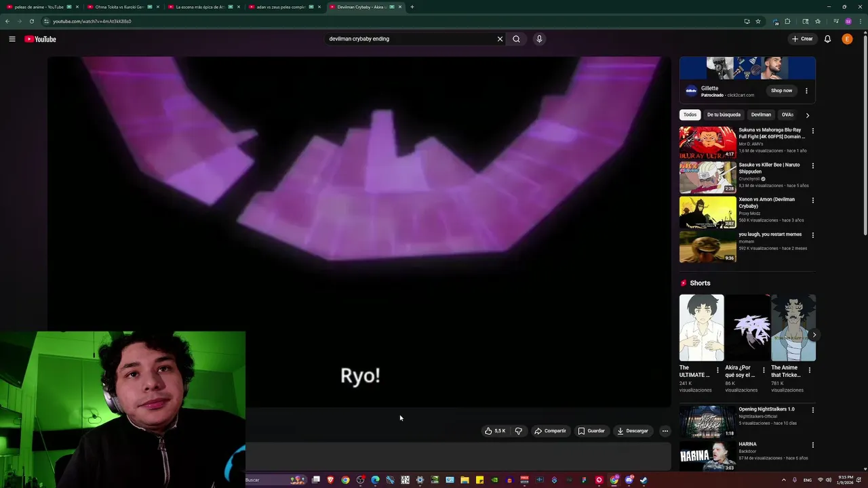Open Google Chrome from the taskbar
Image resolution: width=868 pixels, height=488 pixels.
tap(345, 480)
